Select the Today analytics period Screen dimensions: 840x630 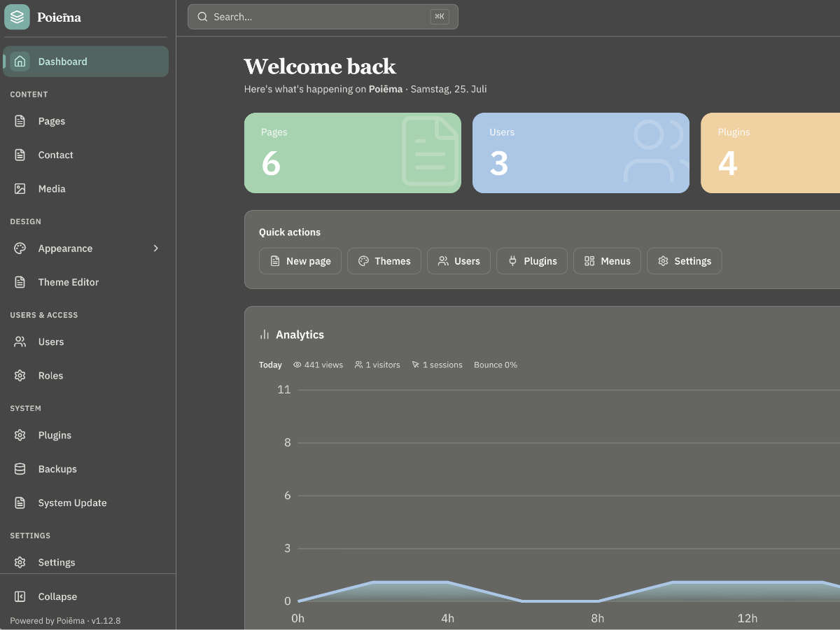[270, 365]
